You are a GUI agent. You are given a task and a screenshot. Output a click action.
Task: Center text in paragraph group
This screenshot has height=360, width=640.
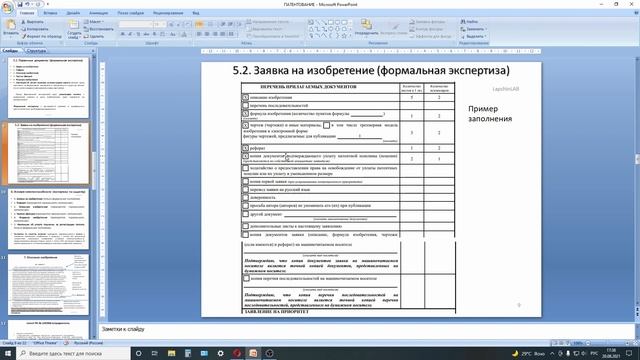(207, 34)
